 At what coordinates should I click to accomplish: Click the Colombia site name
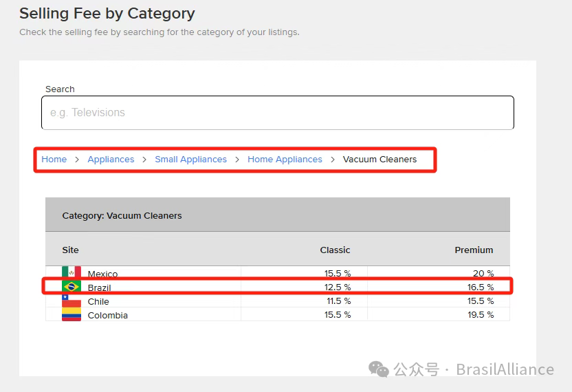point(107,315)
